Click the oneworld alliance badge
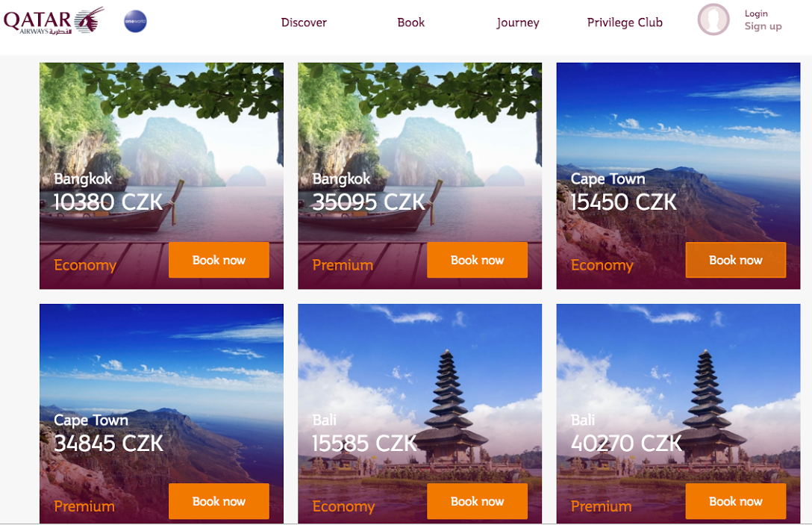 tap(135, 21)
